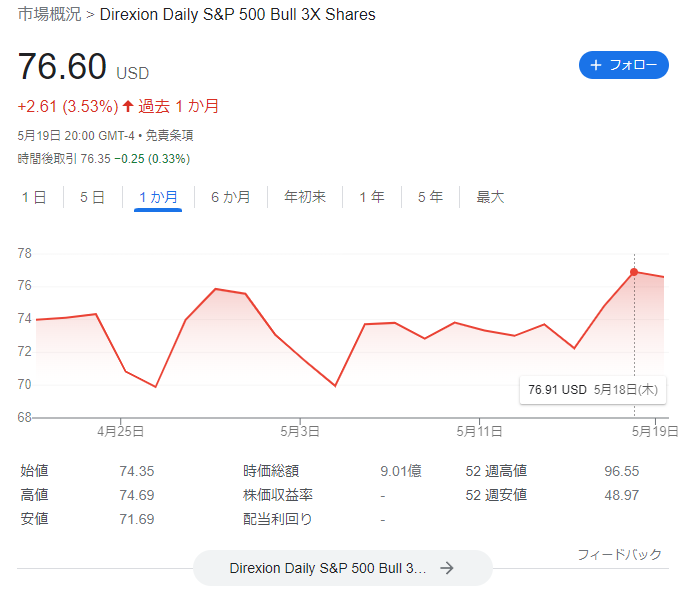Viewport: 688px width, 594px height.
Task: Click the 4月25日 axis label
Action: (120, 431)
